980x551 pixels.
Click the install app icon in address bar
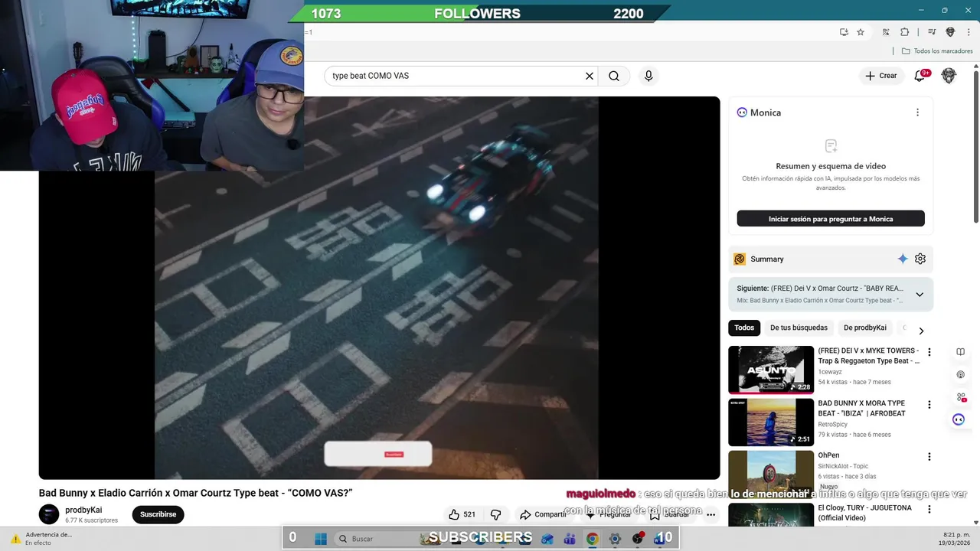(844, 32)
